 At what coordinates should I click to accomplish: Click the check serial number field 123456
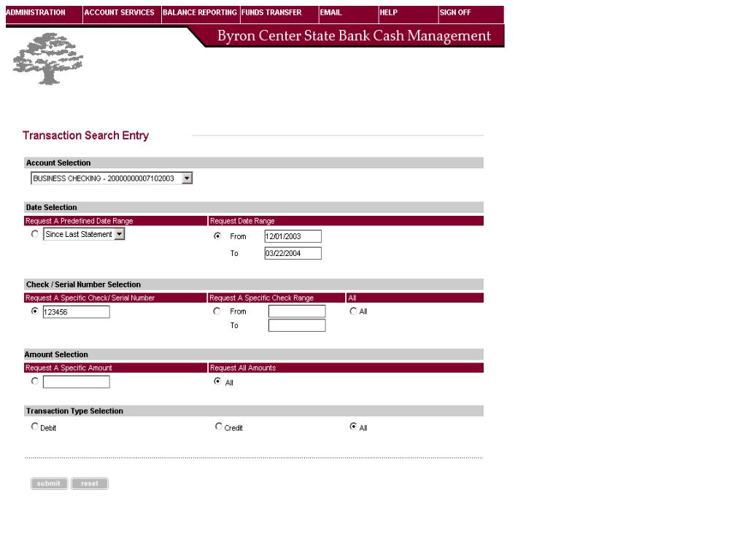(76, 312)
